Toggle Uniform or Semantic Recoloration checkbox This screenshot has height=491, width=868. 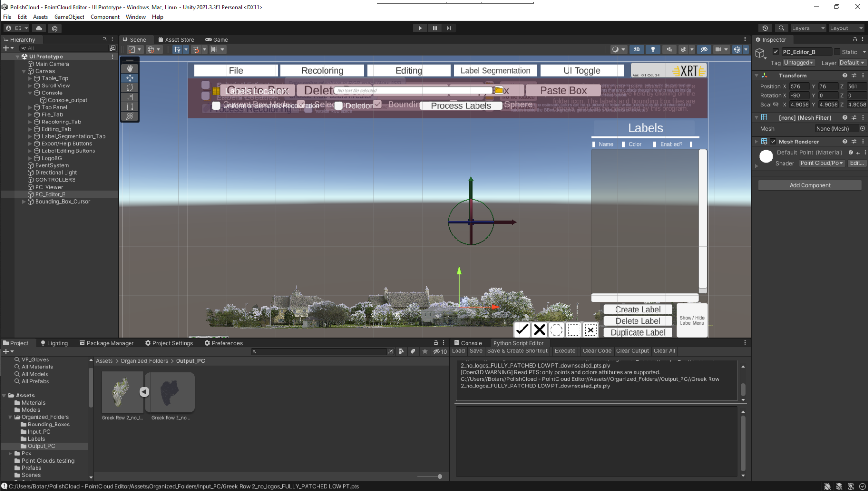[216, 105]
